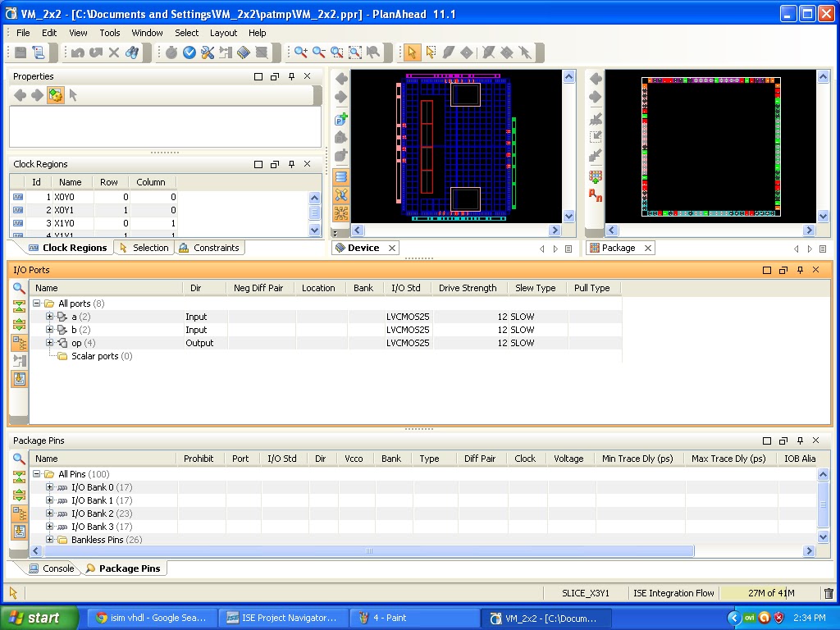The image size is (840, 630).
Task: Toggle the highlighted list icon in Device sidebar
Action: click(341, 177)
